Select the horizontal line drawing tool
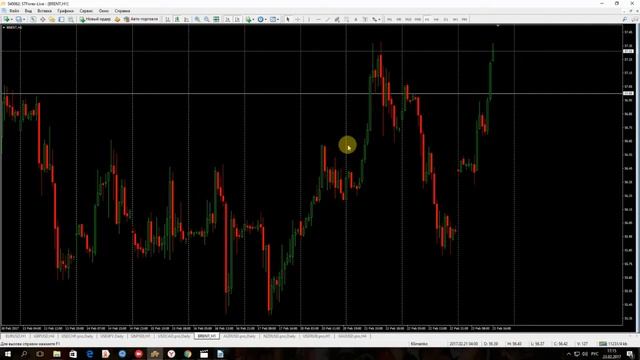 click(x=318, y=19)
